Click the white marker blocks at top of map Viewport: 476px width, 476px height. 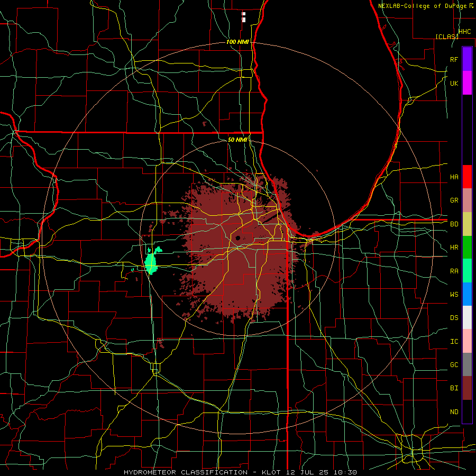click(243, 17)
